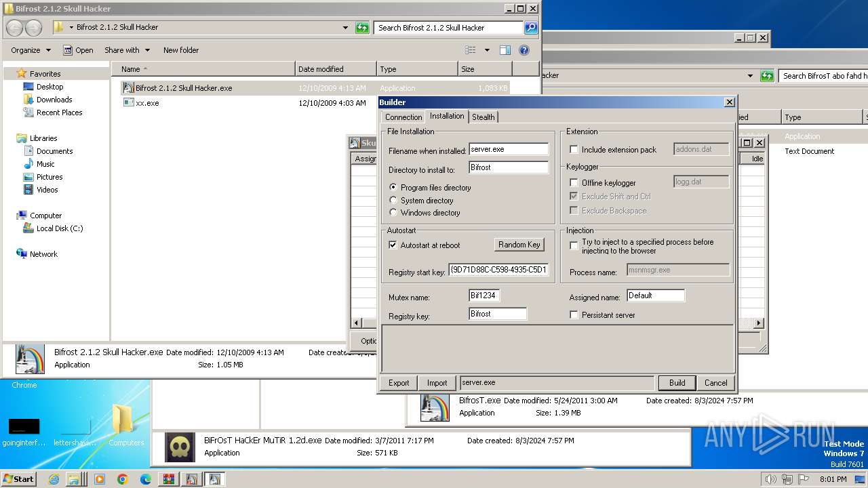Click the Directory to install to field
Screen dimensions: 868x488
[x=509, y=167]
